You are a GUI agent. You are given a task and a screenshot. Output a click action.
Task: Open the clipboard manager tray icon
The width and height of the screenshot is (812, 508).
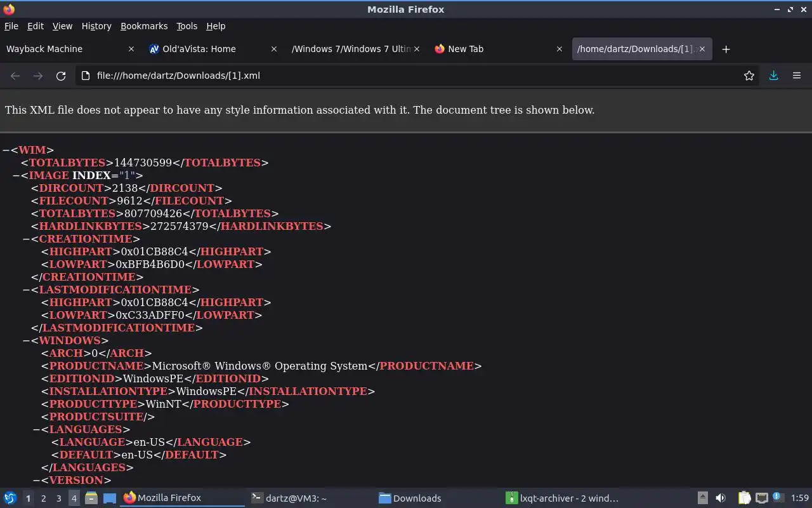click(x=744, y=498)
